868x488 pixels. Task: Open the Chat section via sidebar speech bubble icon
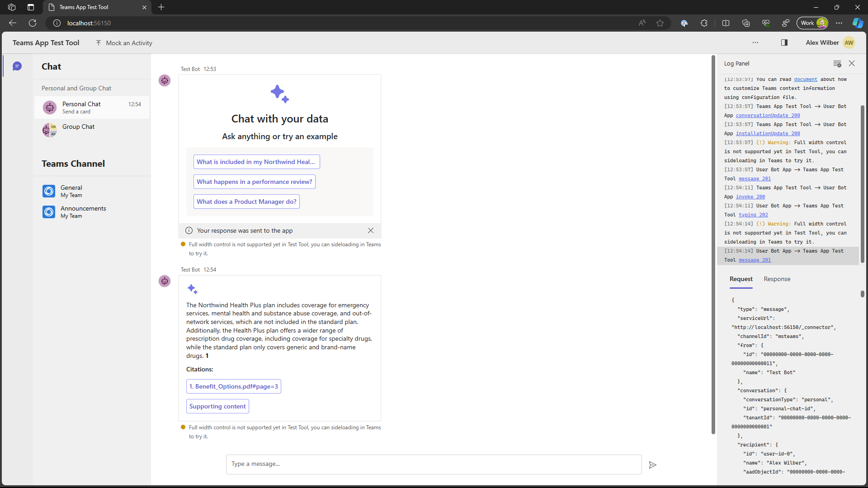[17, 66]
